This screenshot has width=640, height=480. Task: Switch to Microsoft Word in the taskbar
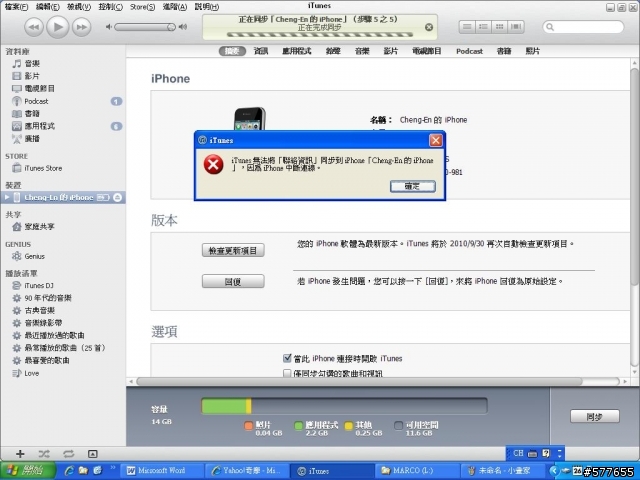click(162, 471)
